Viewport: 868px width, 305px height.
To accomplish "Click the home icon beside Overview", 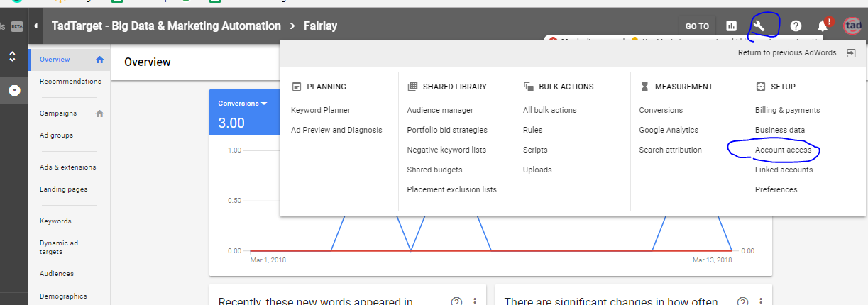I will (x=99, y=60).
